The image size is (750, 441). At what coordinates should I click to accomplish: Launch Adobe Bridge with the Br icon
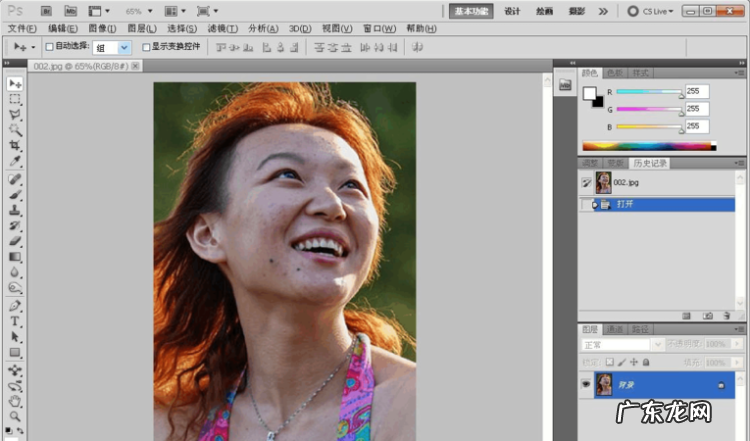[x=47, y=11]
